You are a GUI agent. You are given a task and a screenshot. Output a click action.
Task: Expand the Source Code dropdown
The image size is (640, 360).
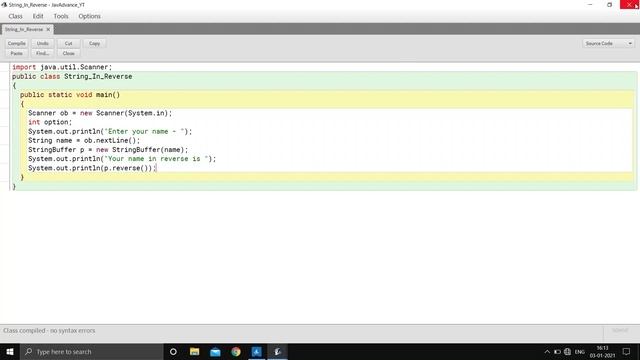(x=608, y=43)
